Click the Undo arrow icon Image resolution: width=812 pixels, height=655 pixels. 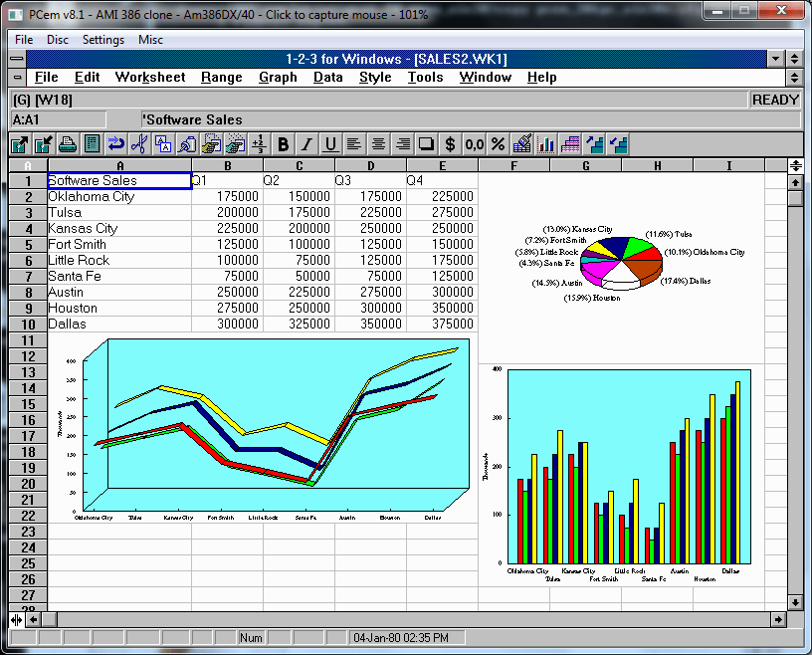pos(116,144)
